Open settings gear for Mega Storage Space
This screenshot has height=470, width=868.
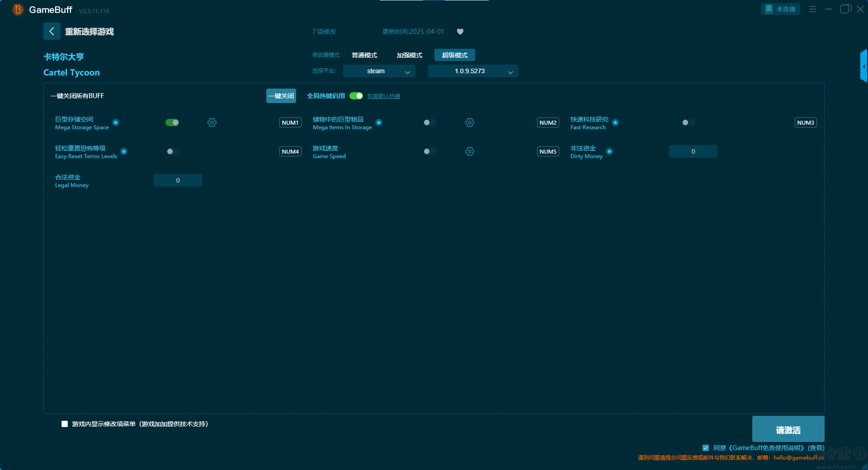pos(212,122)
